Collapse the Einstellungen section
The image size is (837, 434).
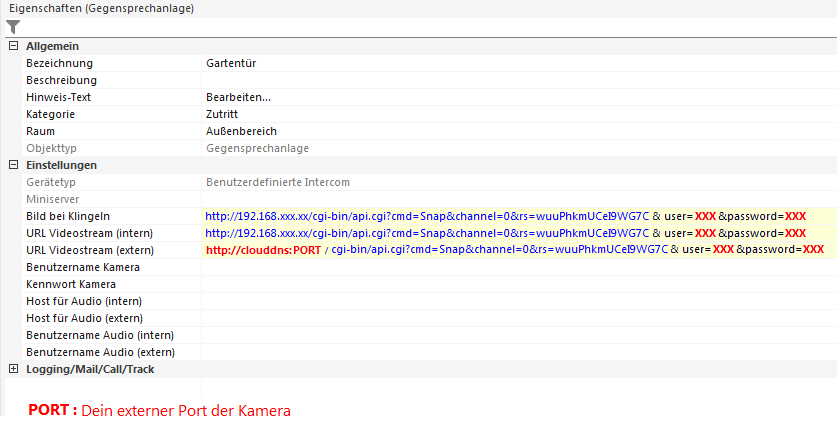(x=13, y=165)
